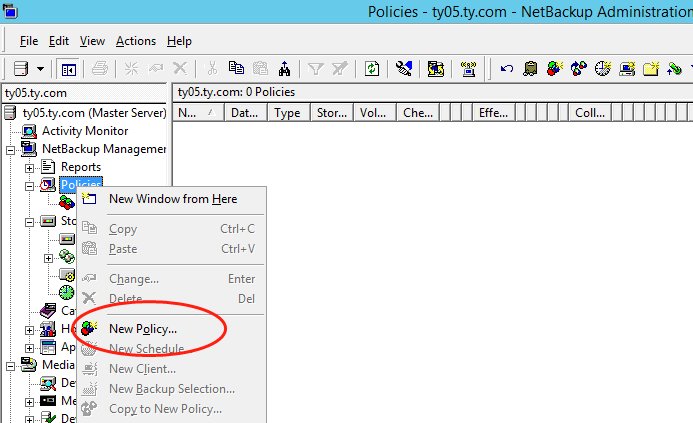Click the Stor... column header

(332, 113)
